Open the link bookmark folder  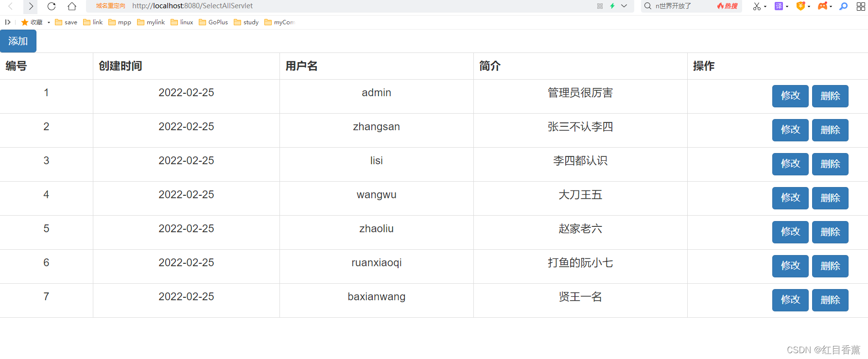pos(93,22)
